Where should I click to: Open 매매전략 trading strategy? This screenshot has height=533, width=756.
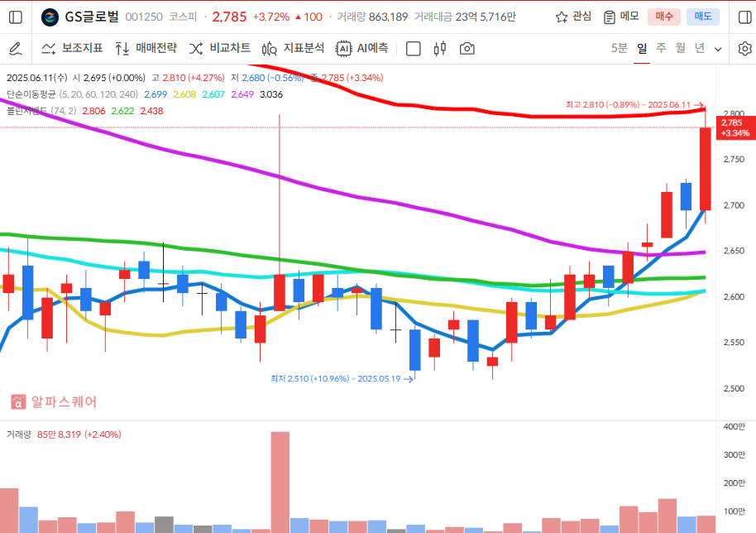[x=146, y=48]
